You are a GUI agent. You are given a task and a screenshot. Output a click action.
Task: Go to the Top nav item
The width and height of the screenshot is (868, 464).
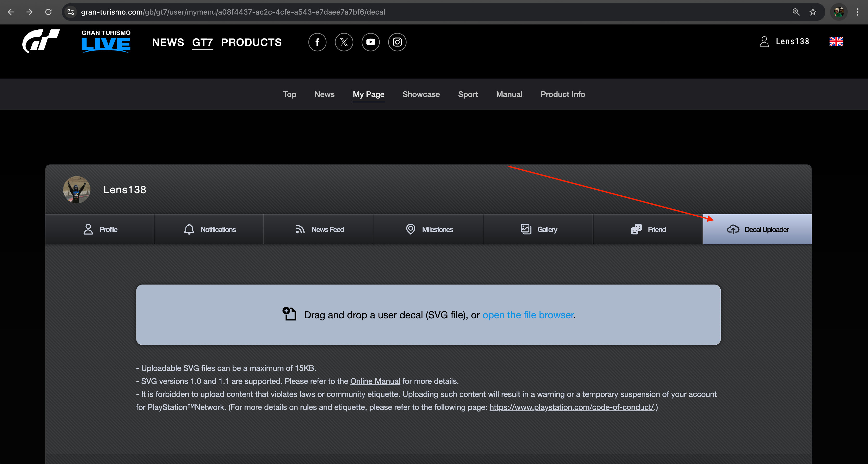coord(290,94)
